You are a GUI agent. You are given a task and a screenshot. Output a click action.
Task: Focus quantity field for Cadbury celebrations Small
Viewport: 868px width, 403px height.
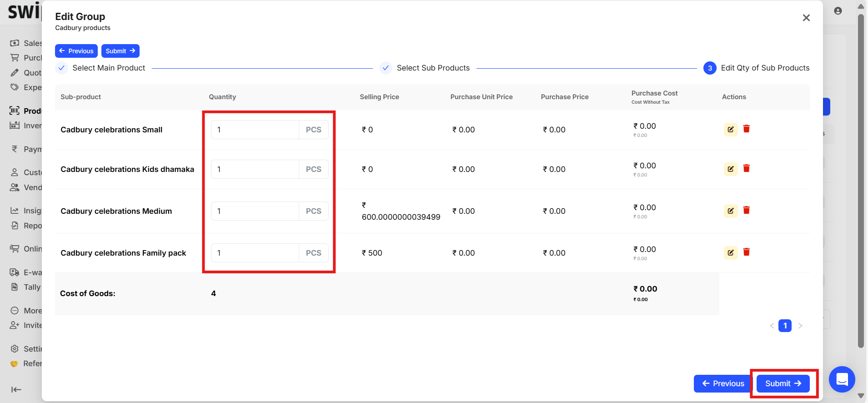(x=255, y=130)
